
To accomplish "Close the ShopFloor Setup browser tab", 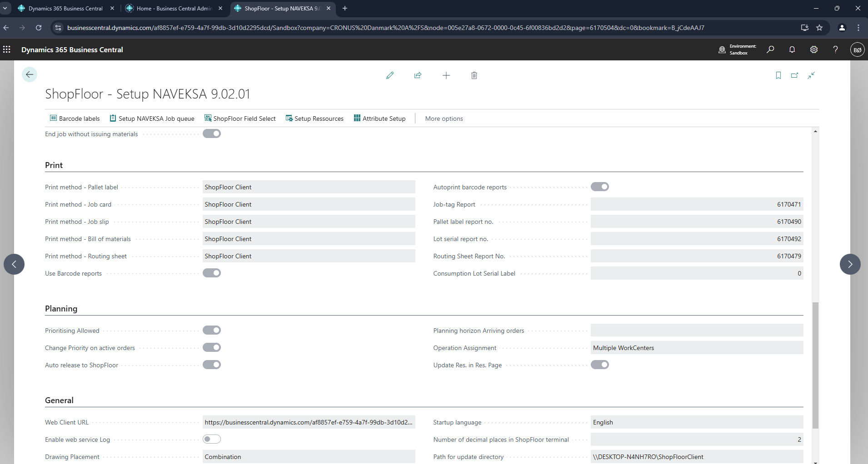I will (329, 8).
